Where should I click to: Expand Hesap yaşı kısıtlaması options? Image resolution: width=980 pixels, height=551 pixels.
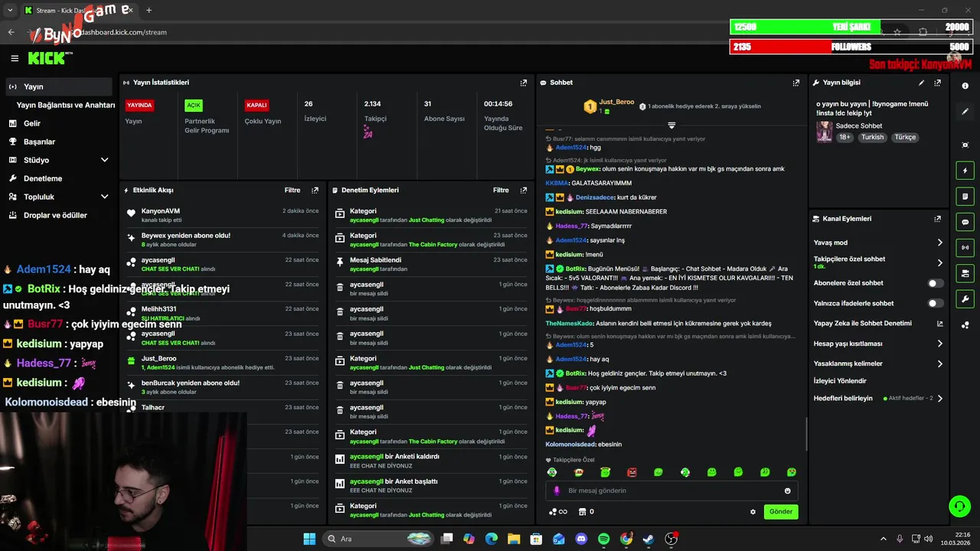pos(940,344)
